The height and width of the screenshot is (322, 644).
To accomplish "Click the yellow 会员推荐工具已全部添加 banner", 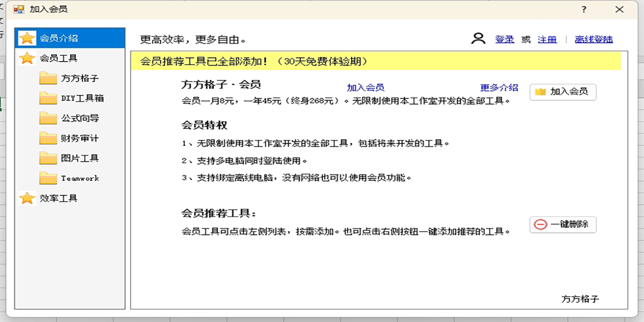I will pos(376,61).
